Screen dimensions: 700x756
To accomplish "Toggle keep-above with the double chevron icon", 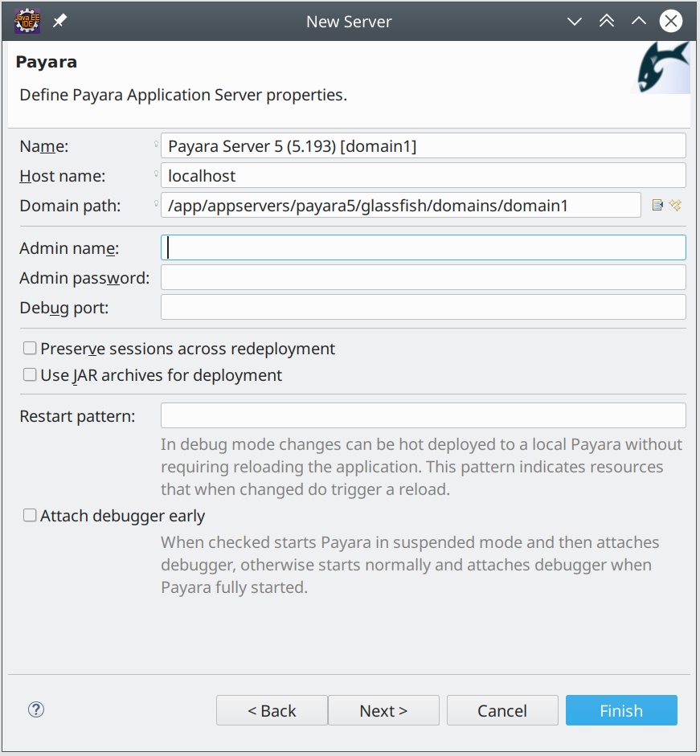I will (x=607, y=21).
